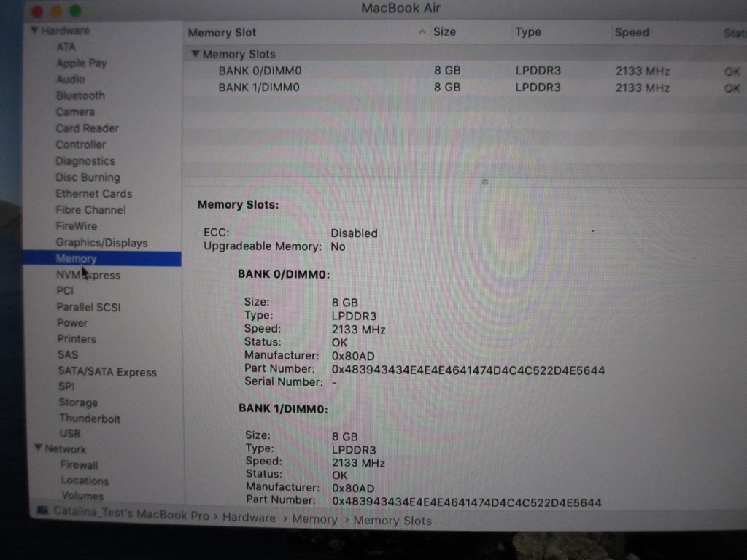This screenshot has height=560, width=747.
Task: Click the green zoom window button
Action: (x=75, y=10)
